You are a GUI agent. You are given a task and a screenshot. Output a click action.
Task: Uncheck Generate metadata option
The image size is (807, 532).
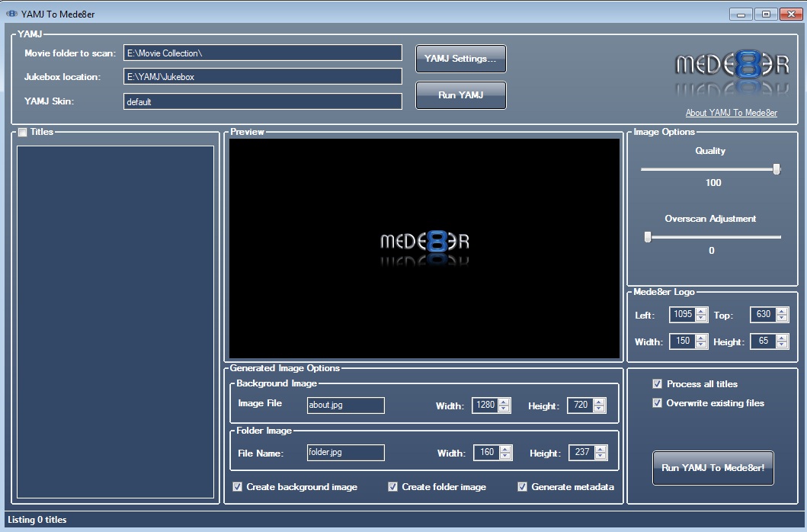tap(523, 487)
